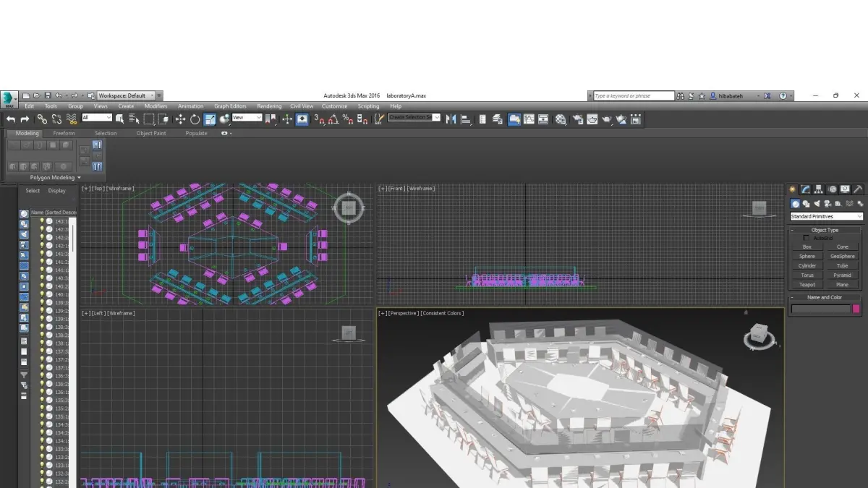The width and height of the screenshot is (868, 488).
Task: Open file from quick access toolbar
Action: tap(36, 95)
